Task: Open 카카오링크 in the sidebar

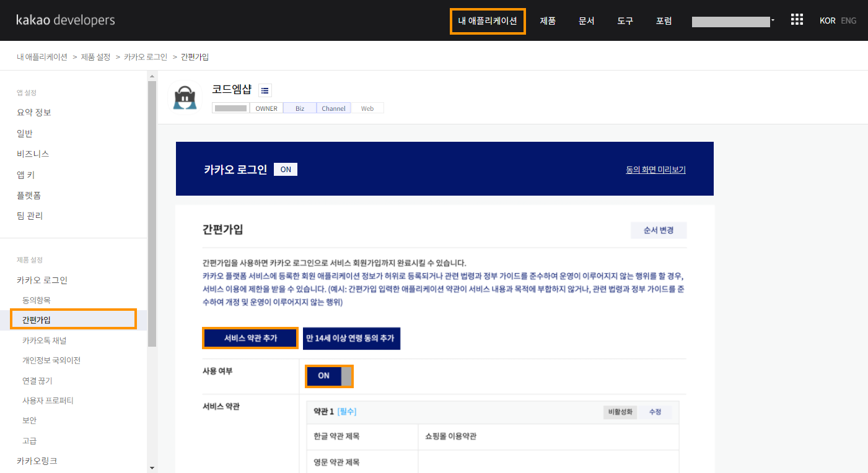Action: tap(37, 461)
